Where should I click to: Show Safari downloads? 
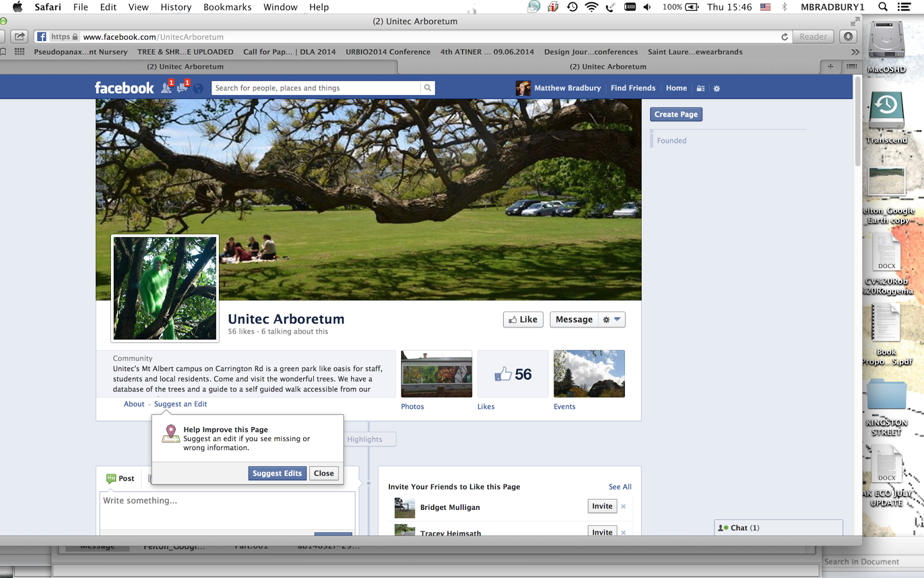[848, 36]
